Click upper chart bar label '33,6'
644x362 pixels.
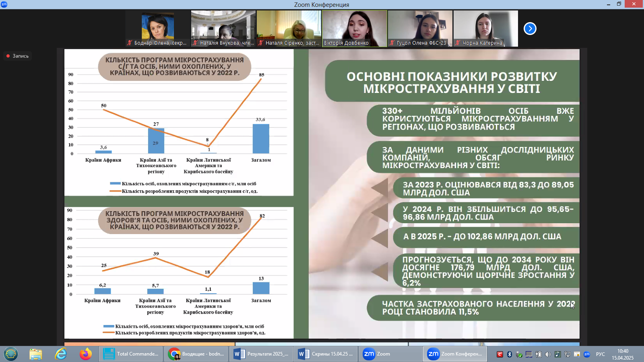260,119
